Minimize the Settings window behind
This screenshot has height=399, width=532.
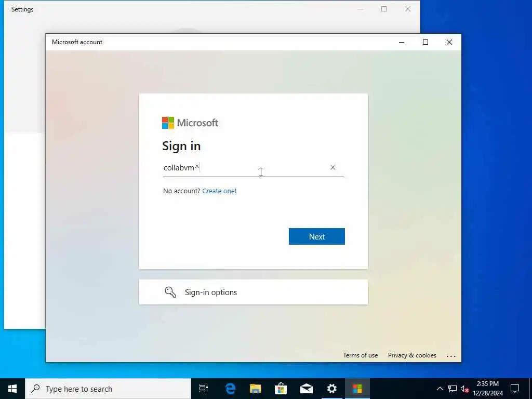point(360,9)
